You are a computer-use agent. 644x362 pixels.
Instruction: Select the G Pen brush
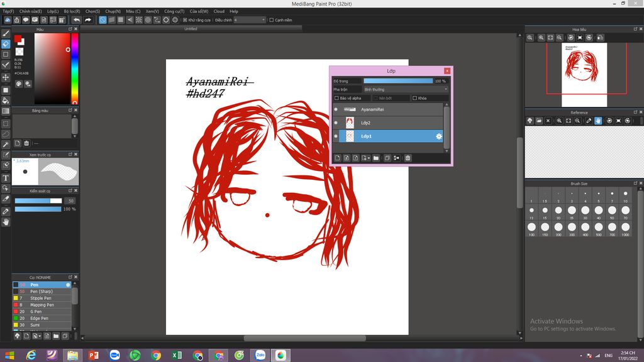pos(42,312)
